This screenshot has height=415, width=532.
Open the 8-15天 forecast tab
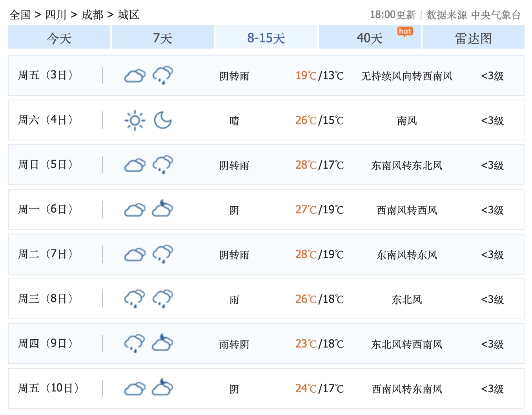(x=266, y=38)
